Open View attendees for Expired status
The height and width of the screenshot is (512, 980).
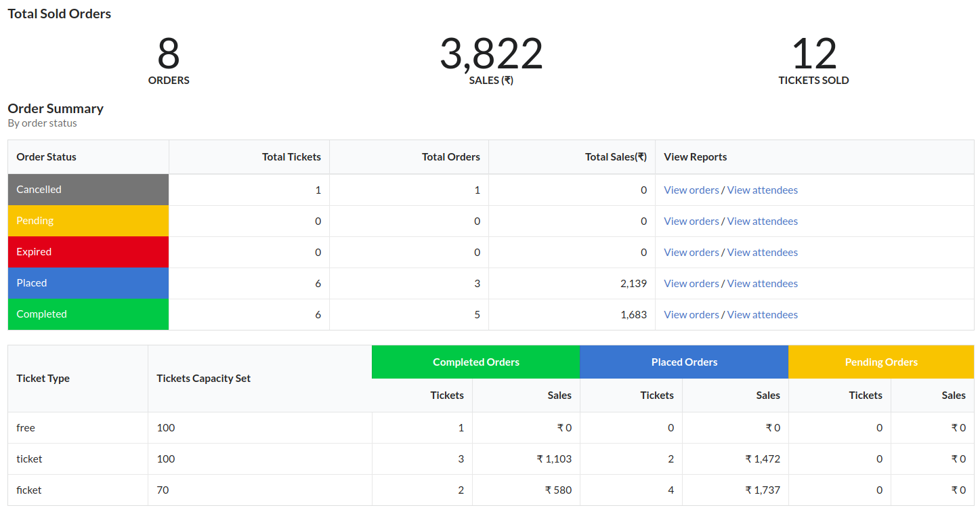tap(763, 253)
